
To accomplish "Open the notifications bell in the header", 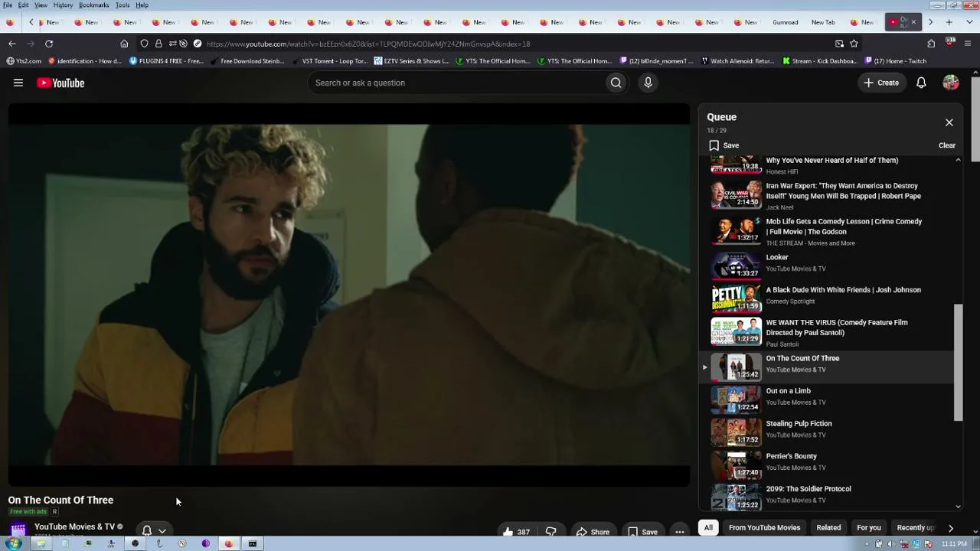I will point(921,83).
